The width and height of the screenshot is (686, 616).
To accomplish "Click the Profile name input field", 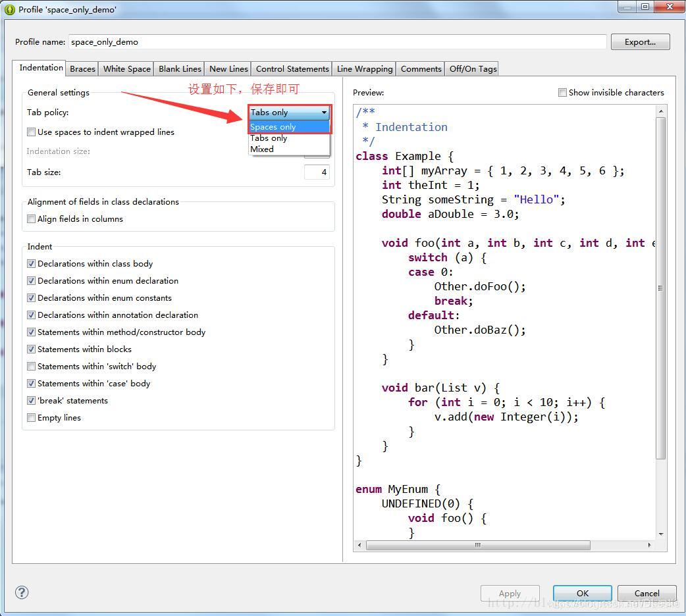I will pos(337,42).
